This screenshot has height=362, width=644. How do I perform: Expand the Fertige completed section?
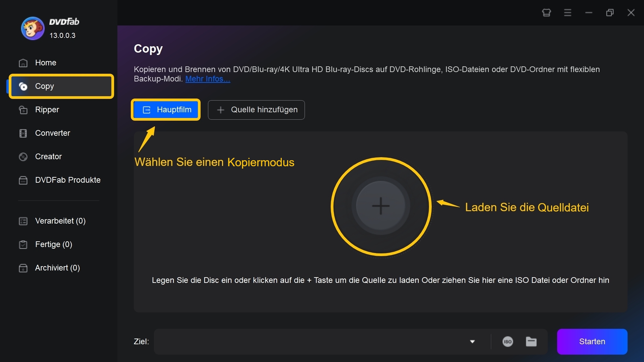click(53, 244)
